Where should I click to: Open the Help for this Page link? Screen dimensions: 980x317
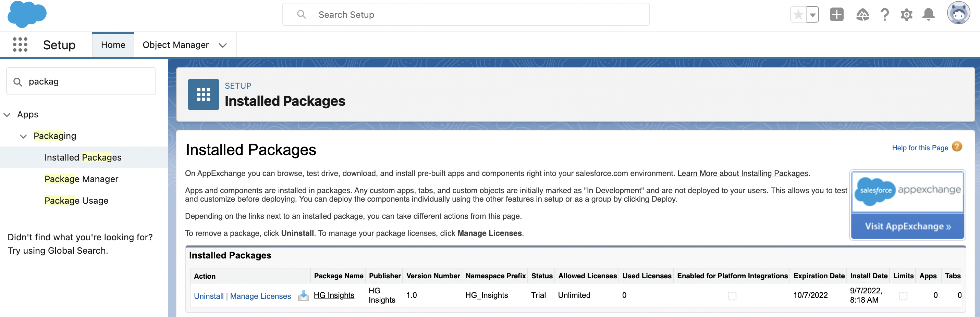coord(920,148)
